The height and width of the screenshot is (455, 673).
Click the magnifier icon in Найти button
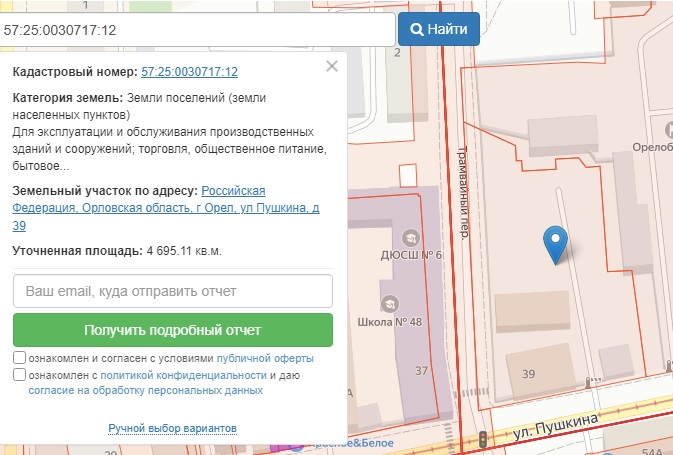(416, 29)
